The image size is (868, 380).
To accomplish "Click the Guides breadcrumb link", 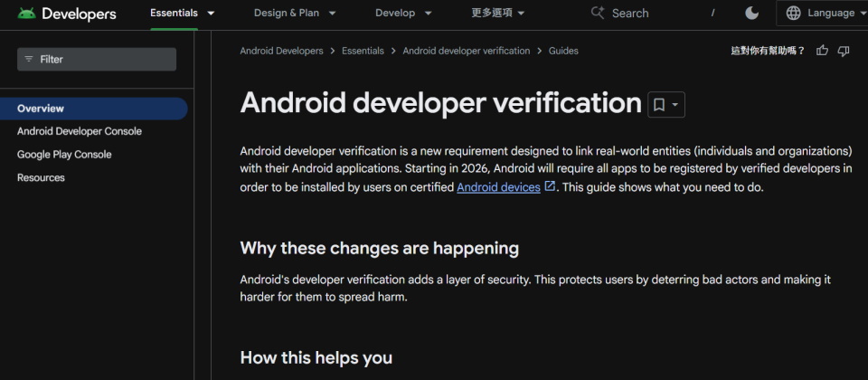I will coord(563,51).
